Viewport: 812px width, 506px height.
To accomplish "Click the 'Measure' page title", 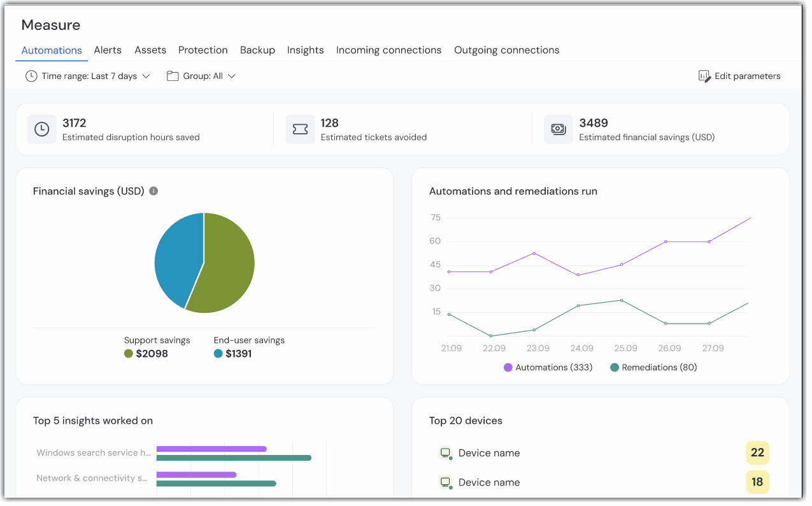I will pos(51,25).
